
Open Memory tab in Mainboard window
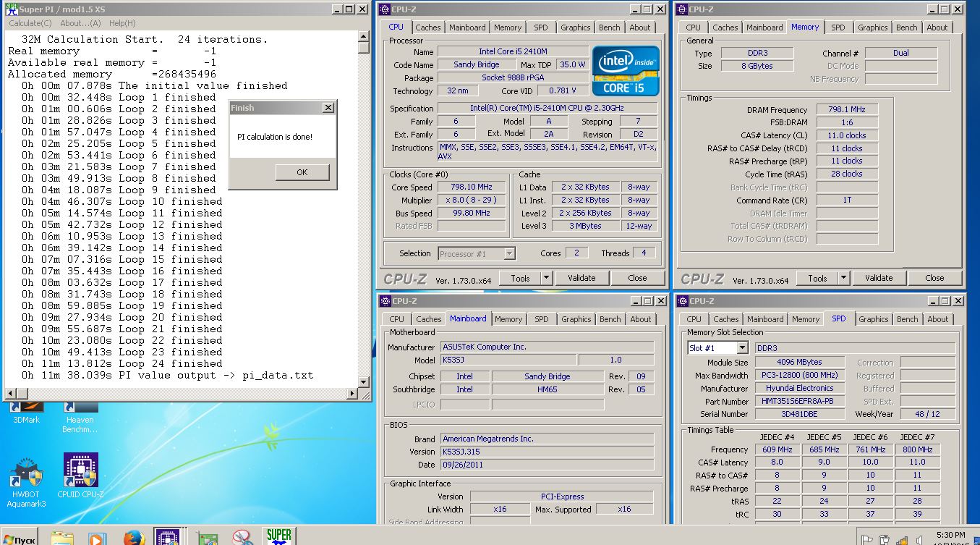508,319
